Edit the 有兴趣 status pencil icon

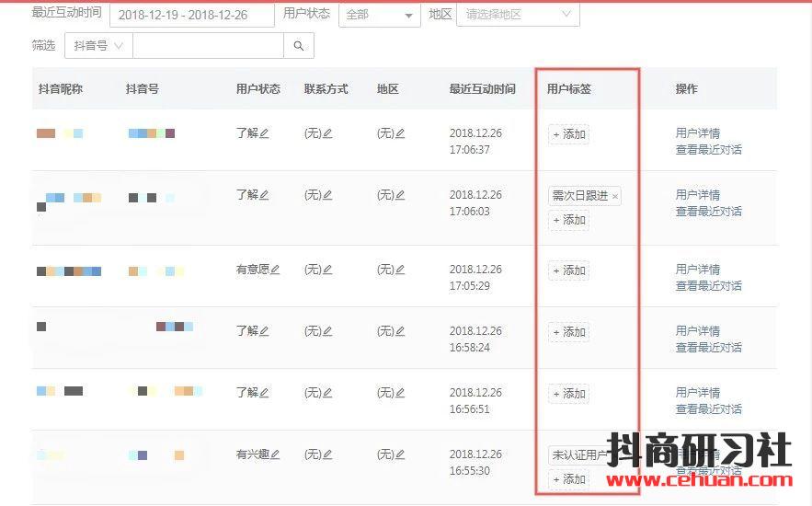click(x=275, y=454)
